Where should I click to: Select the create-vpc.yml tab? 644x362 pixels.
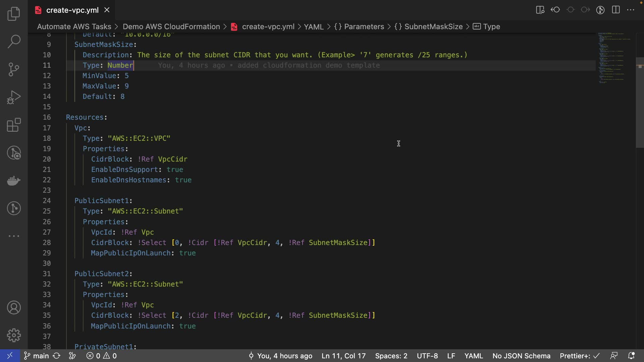pyautogui.click(x=72, y=10)
